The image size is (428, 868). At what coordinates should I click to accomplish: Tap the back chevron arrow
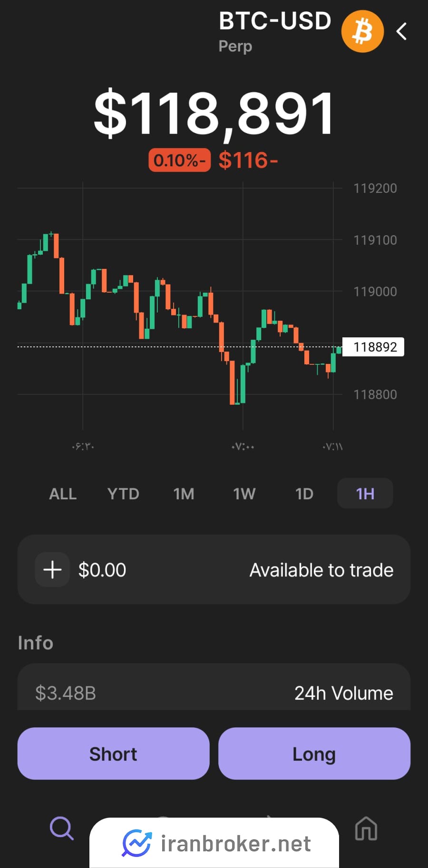point(401,31)
